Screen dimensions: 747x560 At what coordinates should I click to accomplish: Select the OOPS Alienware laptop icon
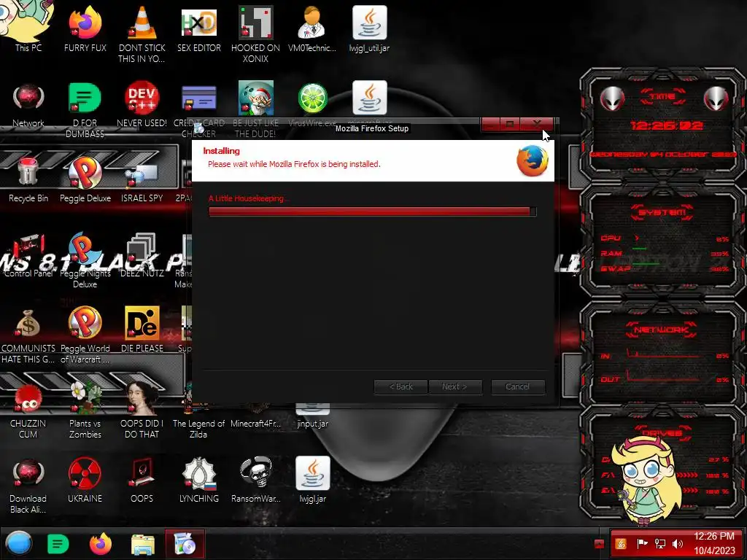(x=142, y=478)
